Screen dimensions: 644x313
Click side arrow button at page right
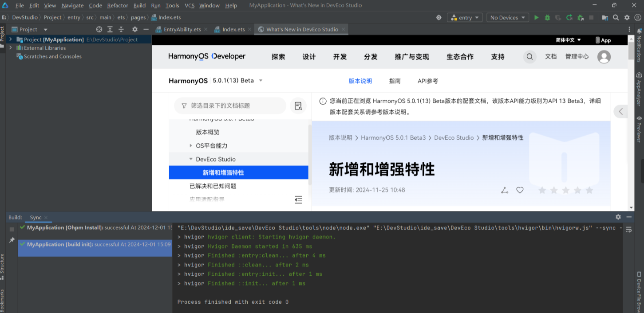pos(621,111)
